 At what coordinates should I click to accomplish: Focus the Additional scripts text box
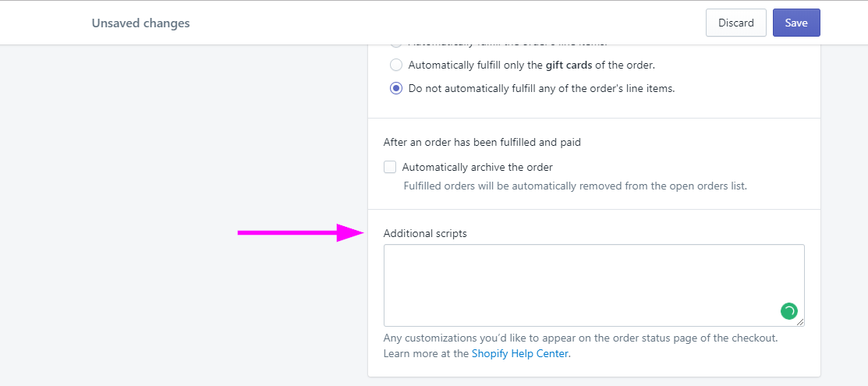pos(594,285)
